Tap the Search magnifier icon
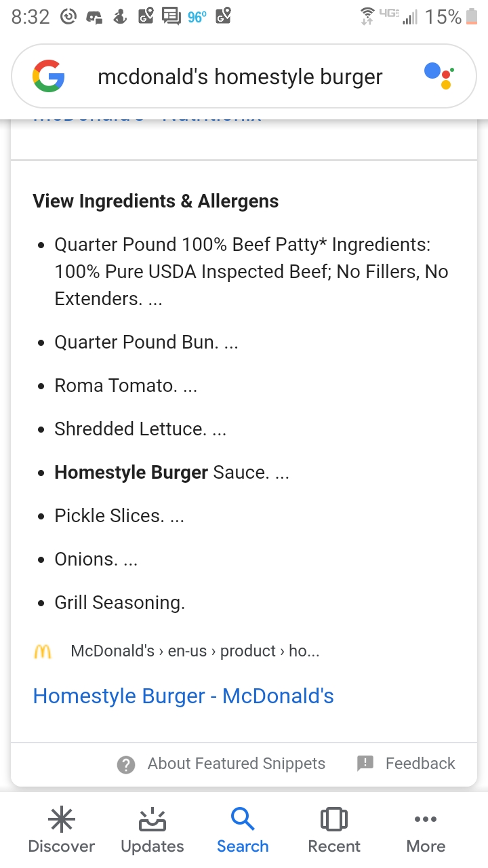Screen dimensions: 488x868 (x=243, y=820)
